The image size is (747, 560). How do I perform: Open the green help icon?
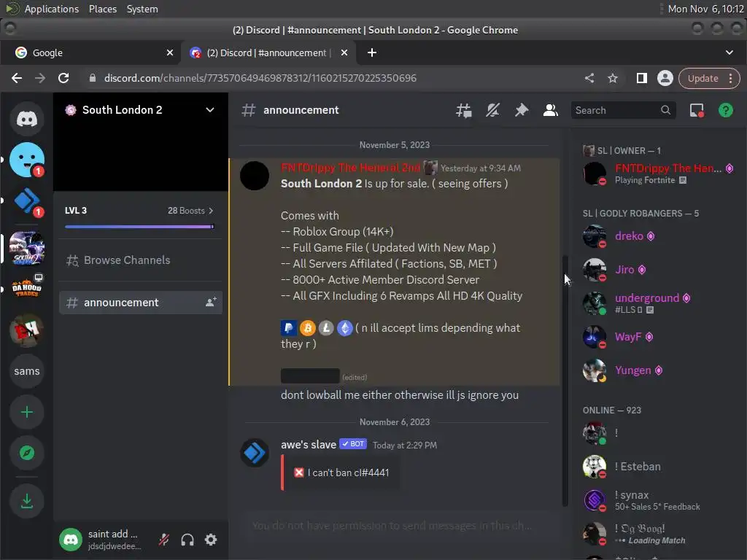726,110
